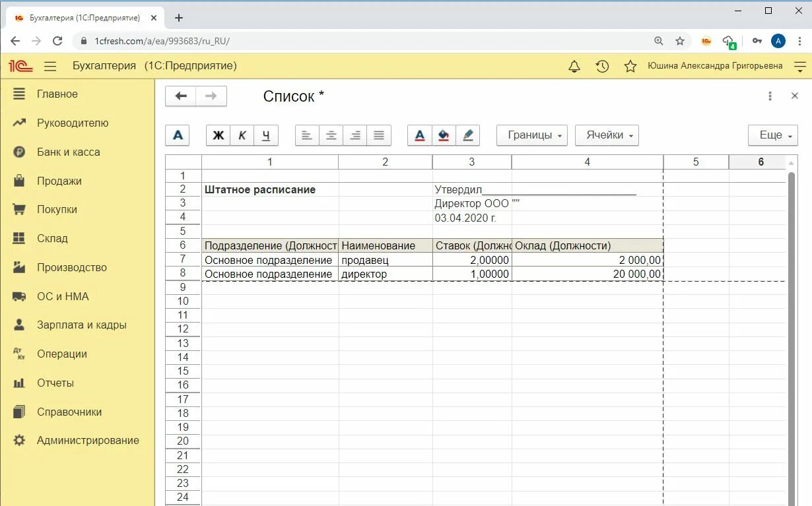812x506 pixels.
Task: Select the Штатное расписание cell
Action: coord(270,189)
